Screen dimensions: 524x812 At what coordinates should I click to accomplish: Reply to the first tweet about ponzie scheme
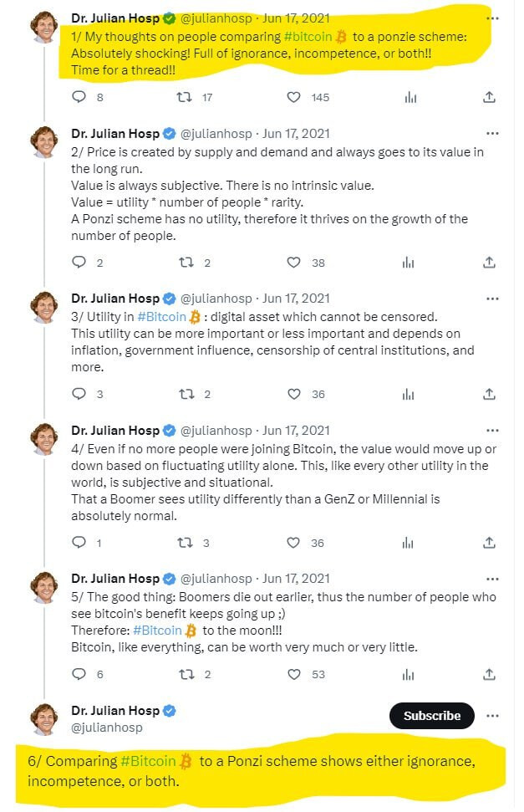click(x=79, y=97)
